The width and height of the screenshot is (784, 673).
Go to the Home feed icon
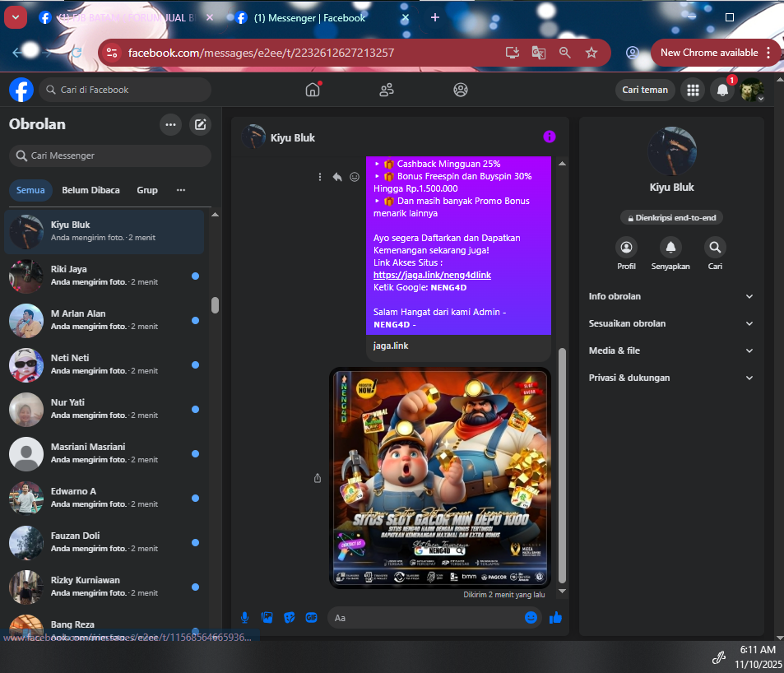point(313,90)
